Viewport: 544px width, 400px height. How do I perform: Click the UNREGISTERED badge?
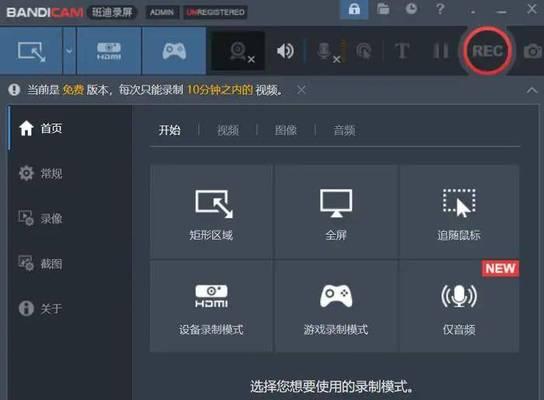pyautogui.click(x=215, y=12)
